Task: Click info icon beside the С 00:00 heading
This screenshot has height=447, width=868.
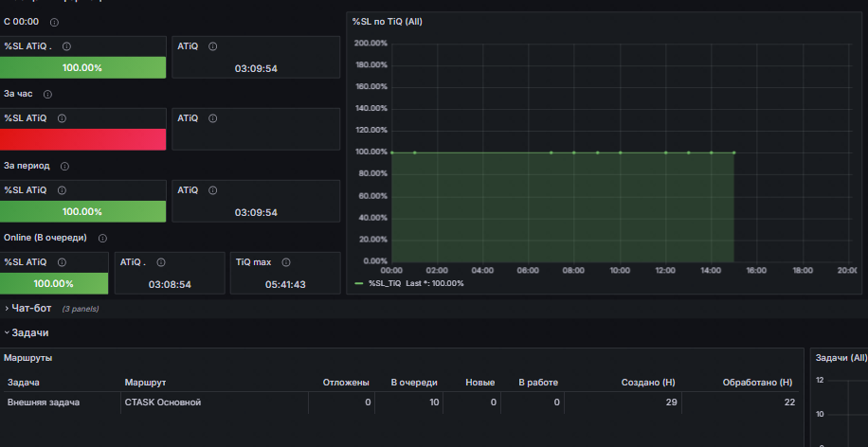Action: 54,22
